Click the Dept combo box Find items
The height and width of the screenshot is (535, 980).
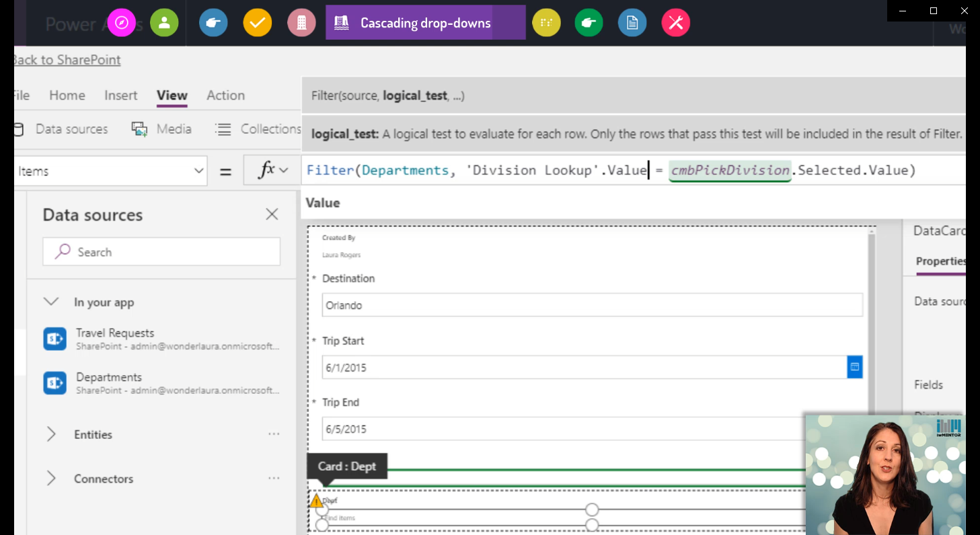(x=562, y=518)
